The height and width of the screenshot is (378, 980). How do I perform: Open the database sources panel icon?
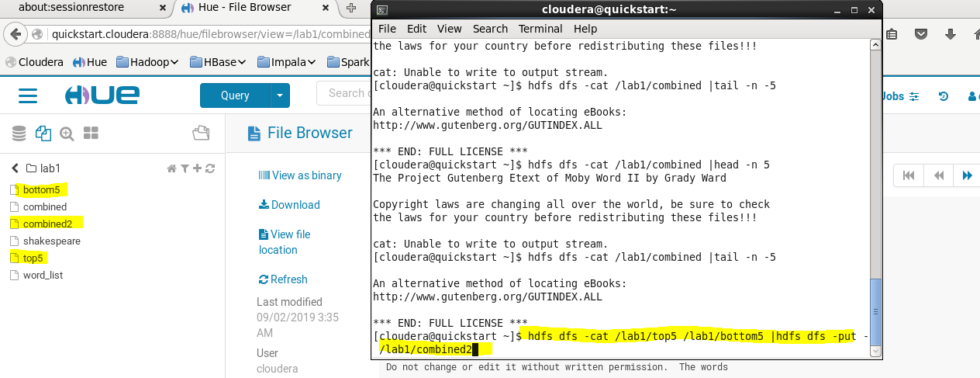19,134
